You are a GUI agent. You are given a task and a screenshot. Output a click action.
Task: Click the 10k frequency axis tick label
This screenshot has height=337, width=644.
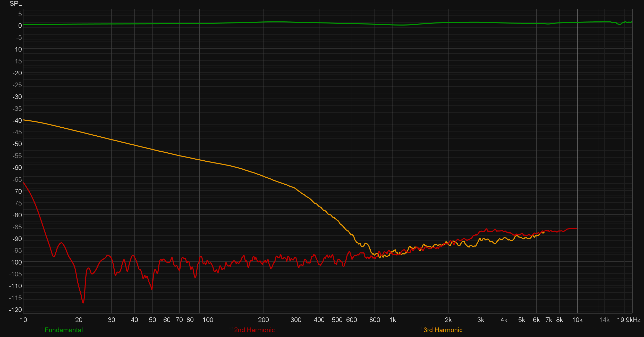click(577, 320)
